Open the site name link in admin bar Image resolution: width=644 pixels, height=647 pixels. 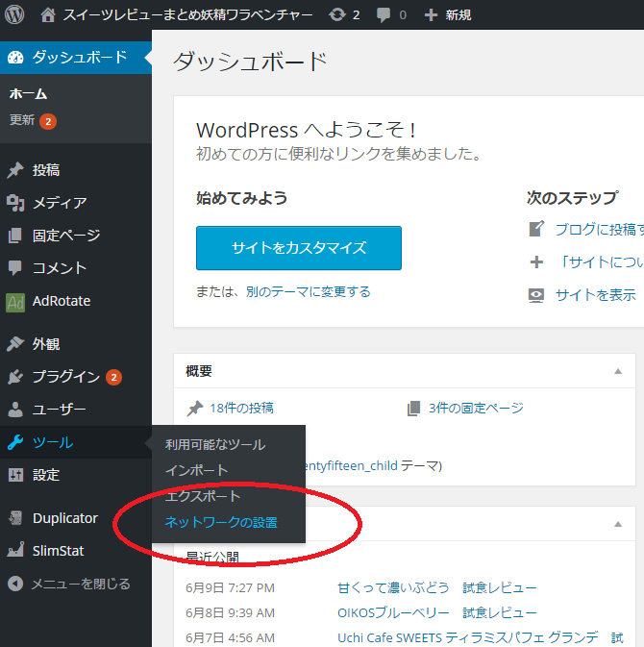coord(187,14)
